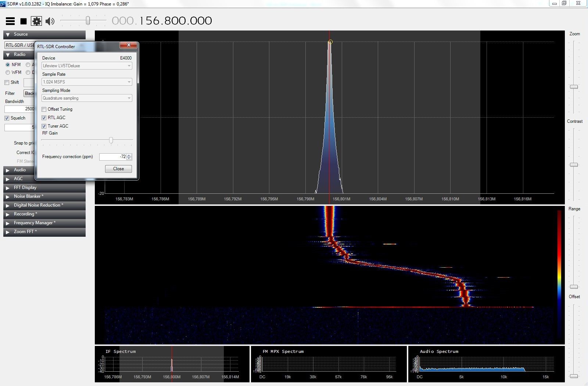Disable the RTL AGC checkbox

pyautogui.click(x=44, y=118)
